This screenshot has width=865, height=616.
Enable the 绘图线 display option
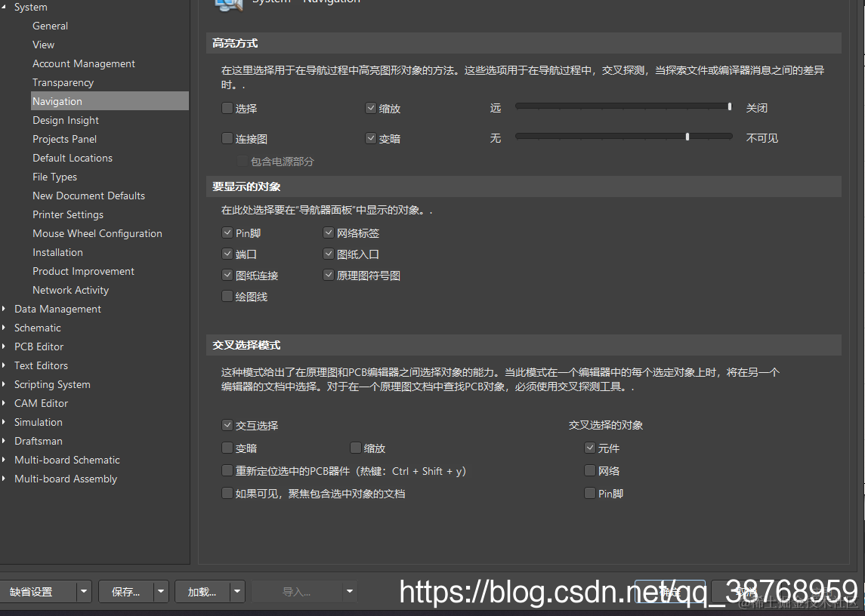tap(227, 296)
